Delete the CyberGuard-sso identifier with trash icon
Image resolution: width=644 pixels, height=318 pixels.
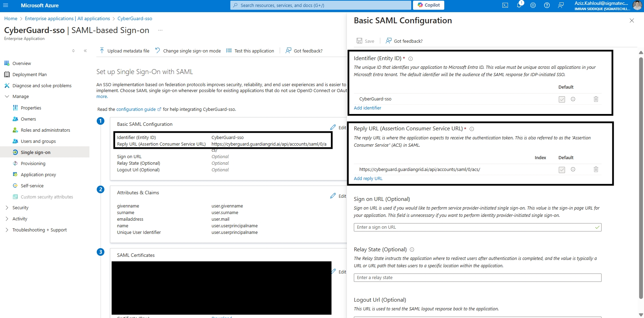point(596,99)
